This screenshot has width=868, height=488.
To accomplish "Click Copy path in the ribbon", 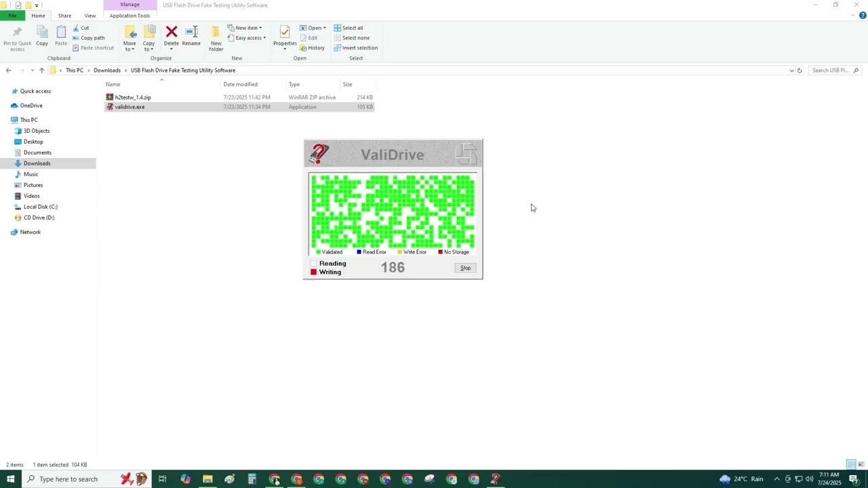I will (88, 38).
